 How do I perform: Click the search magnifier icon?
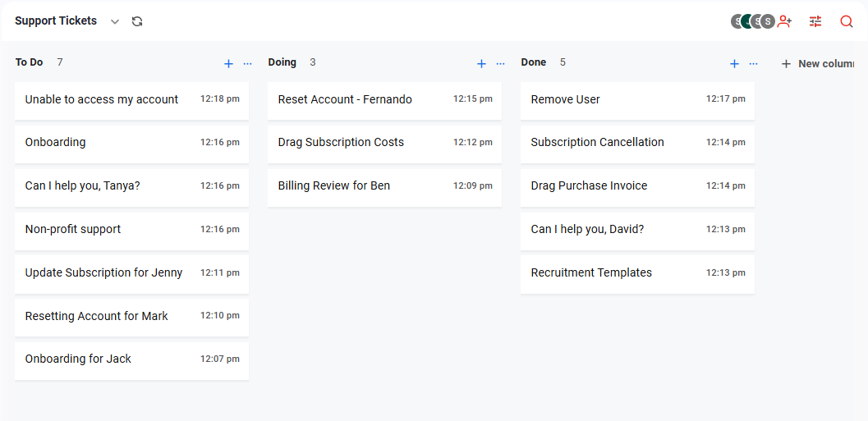(847, 21)
